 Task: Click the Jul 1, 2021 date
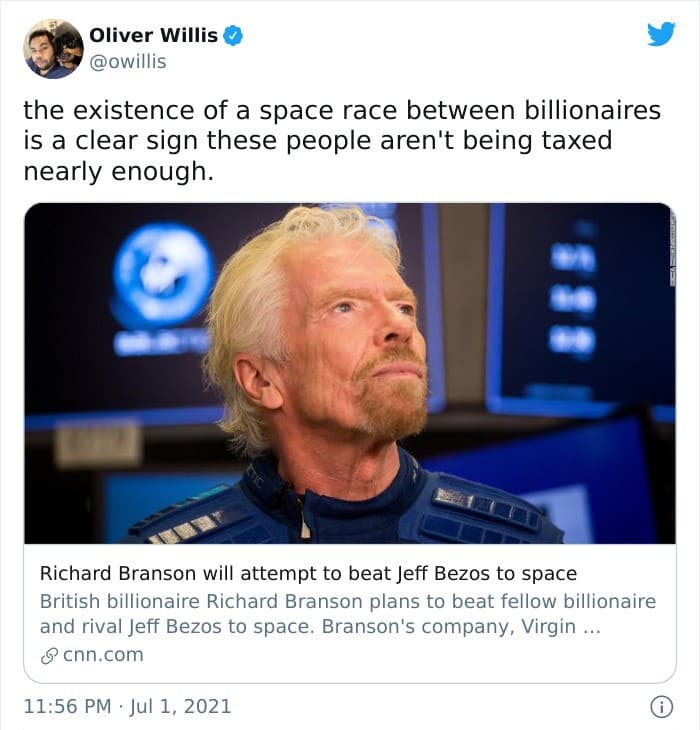click(x=180, y=706)
